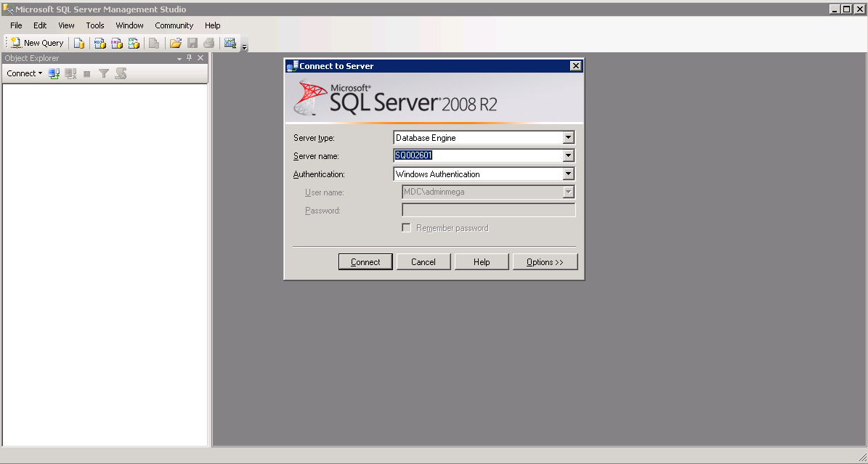
Task: Expand the Authentication dropdown
Action: pyautogui.click(x=568, y=174)
